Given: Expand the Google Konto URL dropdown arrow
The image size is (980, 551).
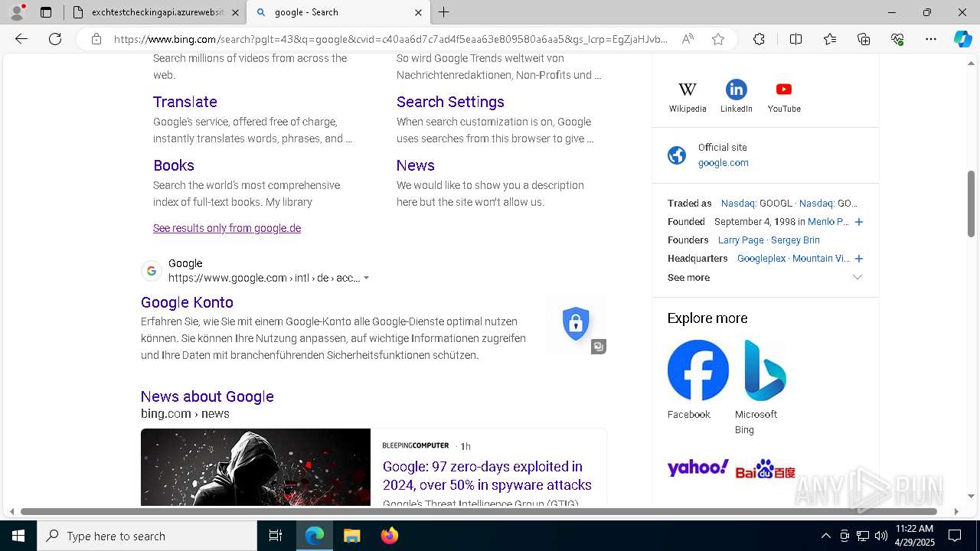Looking at the screenshot, I should pos(366,278).
